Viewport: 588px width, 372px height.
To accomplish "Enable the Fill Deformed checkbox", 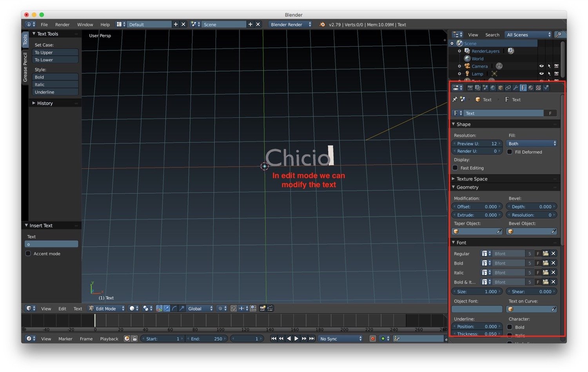I will click(x=510, y=152).
